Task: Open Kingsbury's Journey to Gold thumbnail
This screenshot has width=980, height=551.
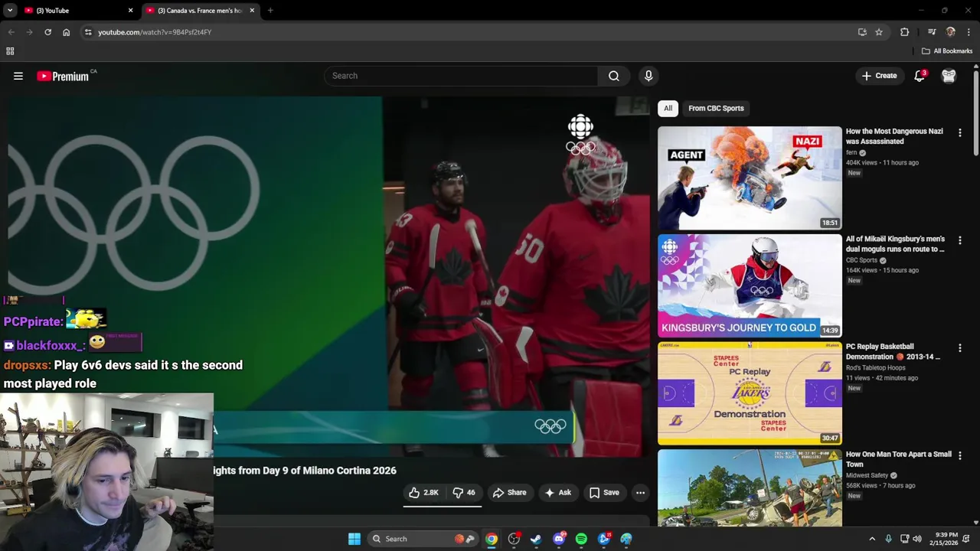Action: tap(750, 285)
